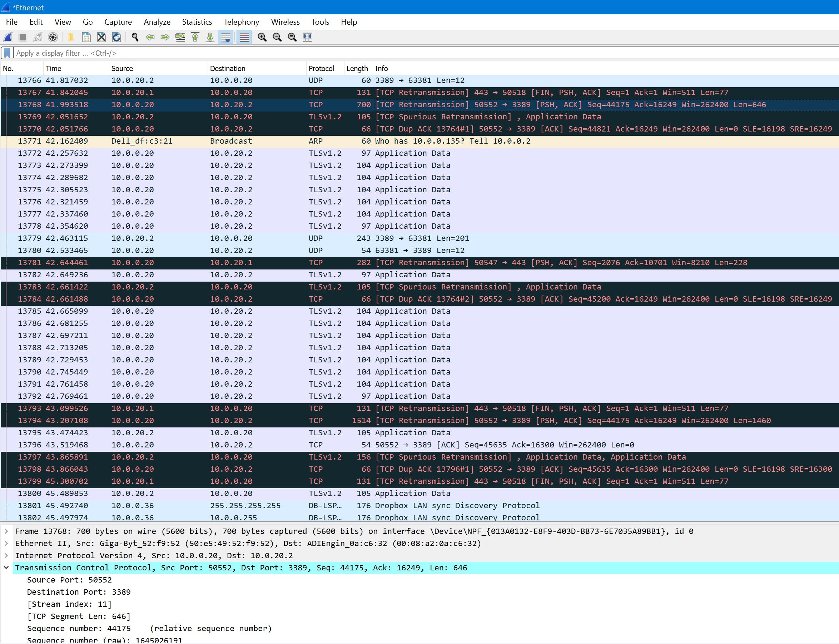839x644 pixels.
Task: Sort packets by Protocol column header
Action: (x=321, y=69)
